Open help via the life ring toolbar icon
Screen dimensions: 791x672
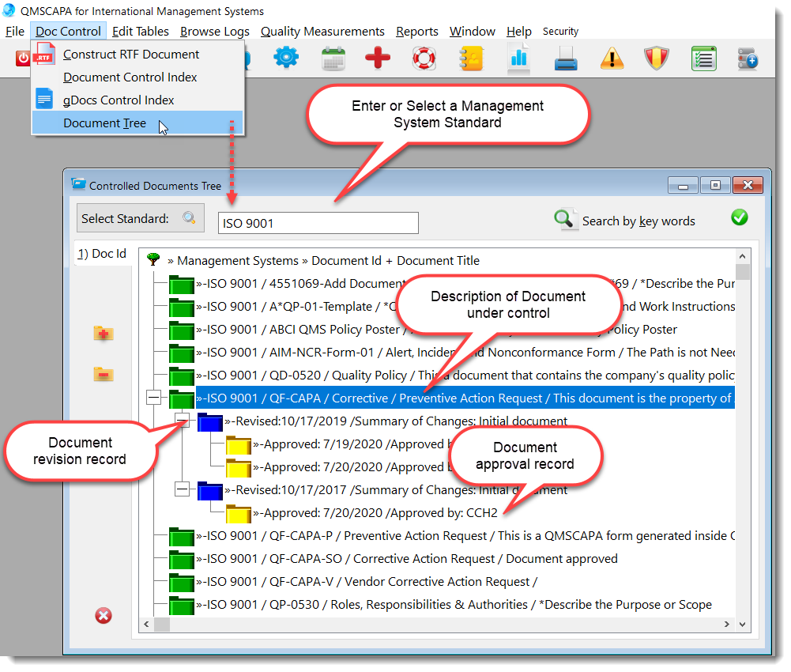(424, 58)
